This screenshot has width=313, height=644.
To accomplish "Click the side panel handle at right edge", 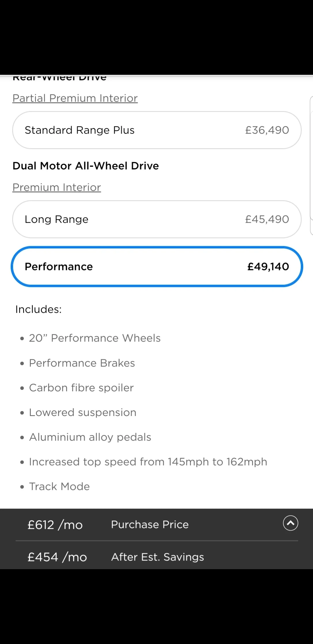I will pyautogui.click(x=311, y=165).
